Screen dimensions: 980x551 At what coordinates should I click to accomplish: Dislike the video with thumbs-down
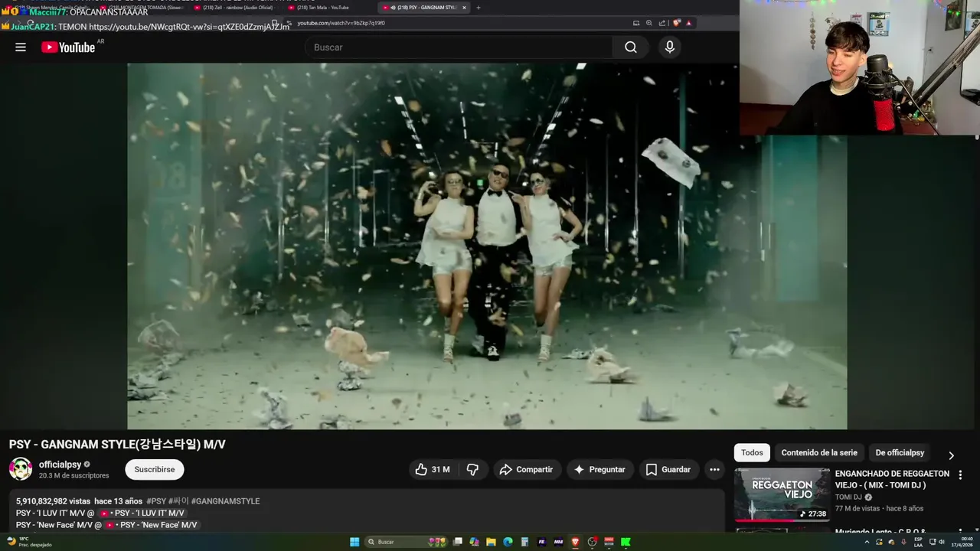(x=472, y=470)
